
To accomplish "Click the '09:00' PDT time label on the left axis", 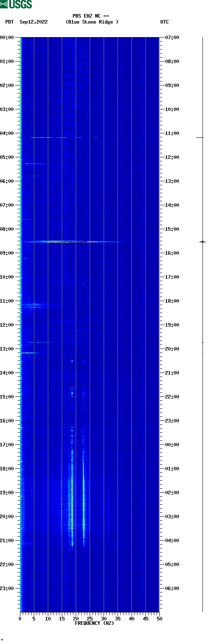I will pyautogui.click(x=7, y=253).
